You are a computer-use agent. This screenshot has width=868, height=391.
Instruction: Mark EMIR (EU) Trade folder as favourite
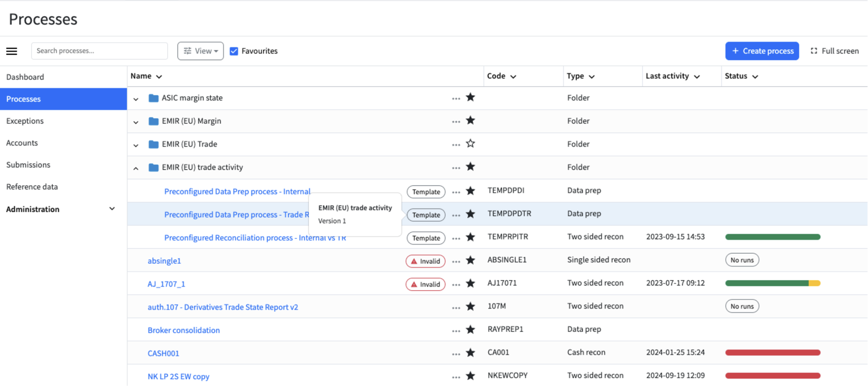coord(470,144)
